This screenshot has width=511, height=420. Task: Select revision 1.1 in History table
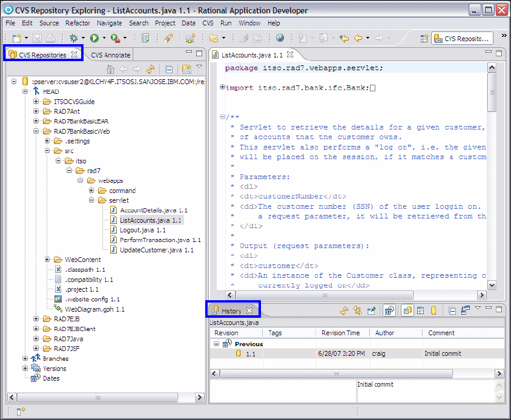point(250,353)
